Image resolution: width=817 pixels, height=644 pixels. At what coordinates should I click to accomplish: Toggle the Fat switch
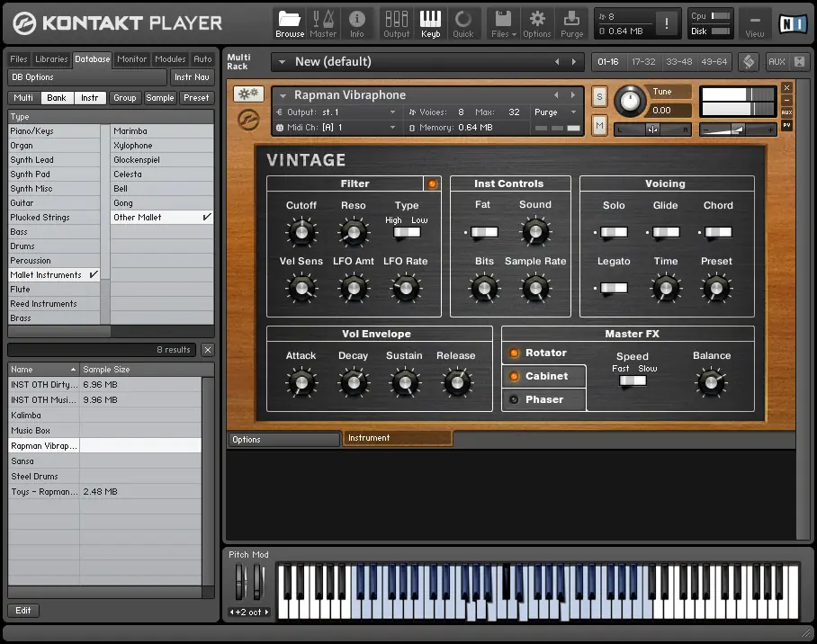[484, 232]
